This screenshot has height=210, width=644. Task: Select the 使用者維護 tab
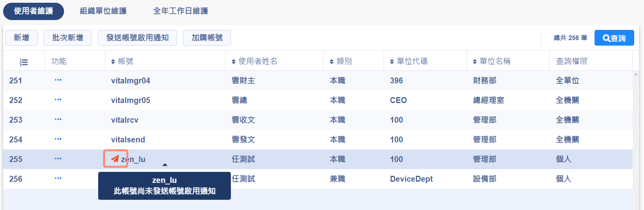tap(33, 11)
